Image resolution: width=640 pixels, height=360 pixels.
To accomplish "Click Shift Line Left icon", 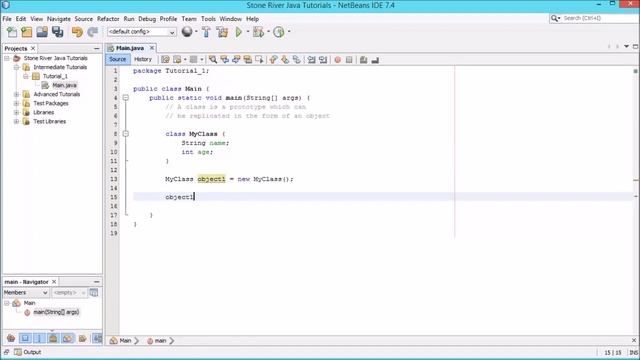I will (x=311, y=60).
